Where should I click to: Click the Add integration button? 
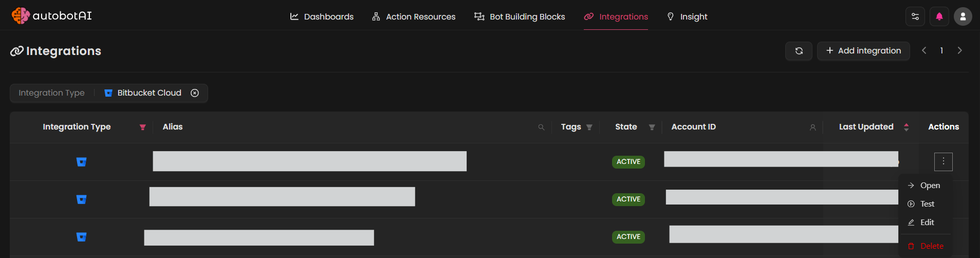point(863,51)
